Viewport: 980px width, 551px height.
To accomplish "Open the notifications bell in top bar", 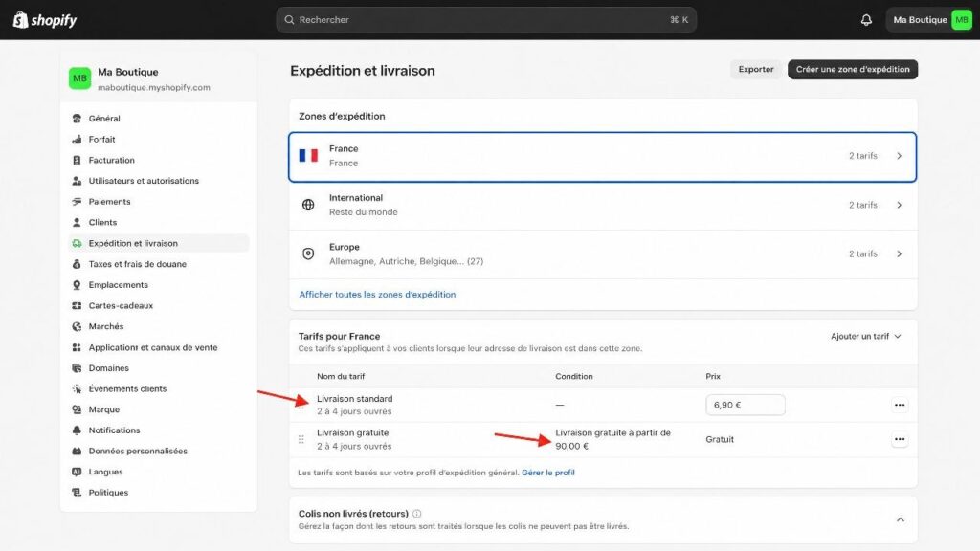I will 866,20.
